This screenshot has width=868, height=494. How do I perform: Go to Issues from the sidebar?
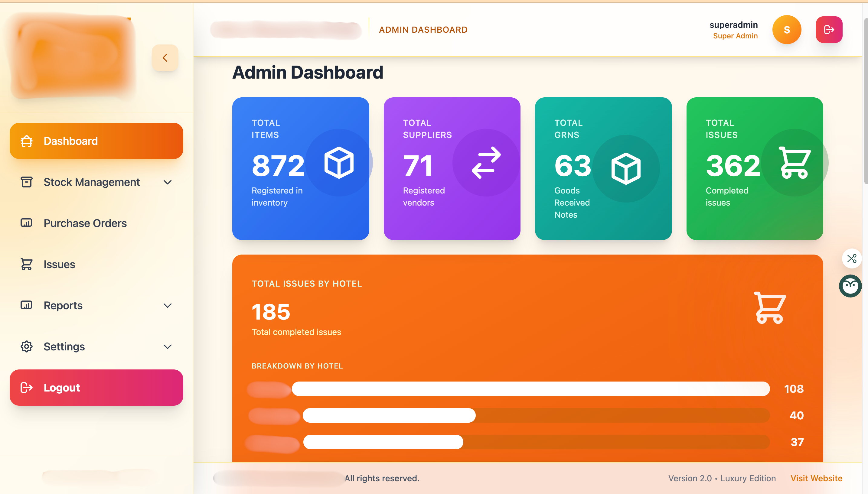pos(59,264)
